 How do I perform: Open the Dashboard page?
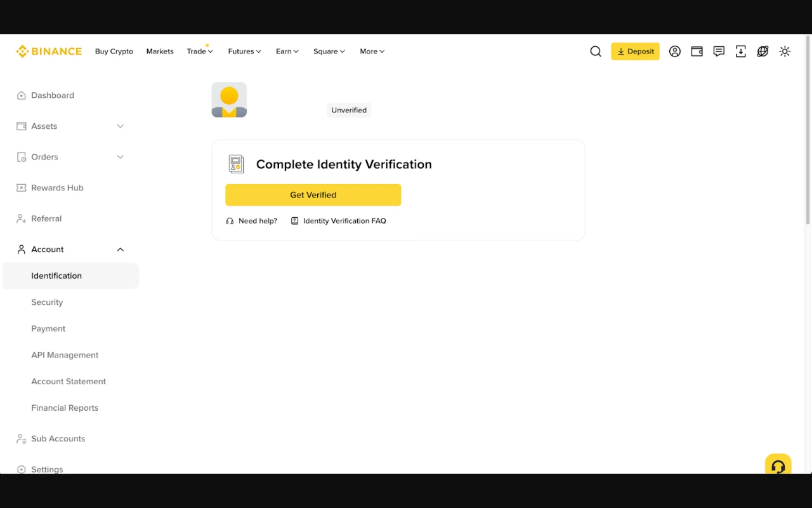53,95
